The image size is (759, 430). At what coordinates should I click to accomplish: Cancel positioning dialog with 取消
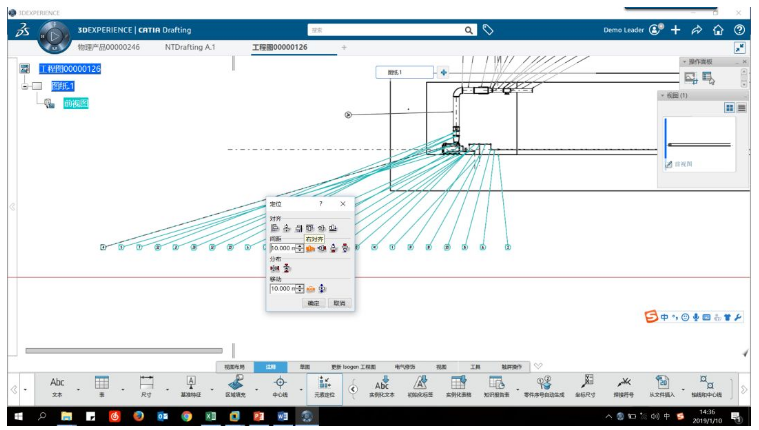(339, 303)
